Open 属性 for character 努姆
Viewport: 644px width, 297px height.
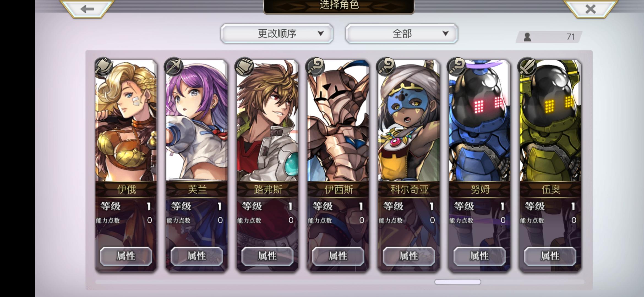coord(479,256)
